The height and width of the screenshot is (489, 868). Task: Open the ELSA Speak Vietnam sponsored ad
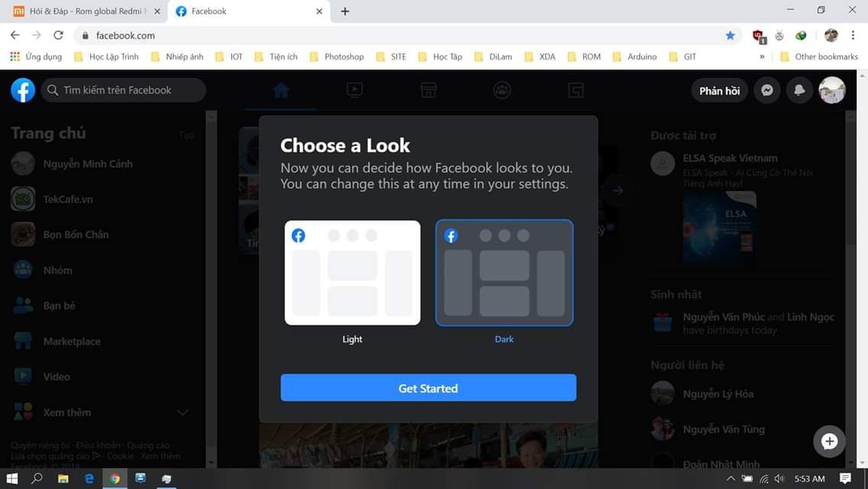(730, 158)
